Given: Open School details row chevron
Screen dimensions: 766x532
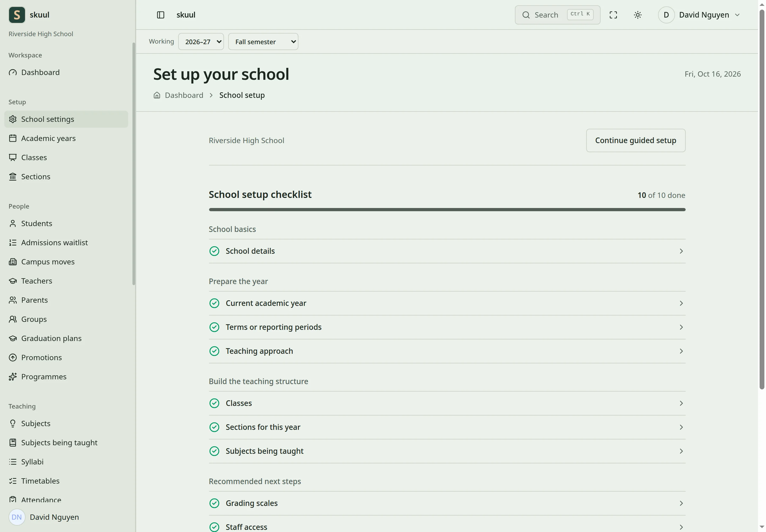Looking at the screenshot, I should (681, 251).
